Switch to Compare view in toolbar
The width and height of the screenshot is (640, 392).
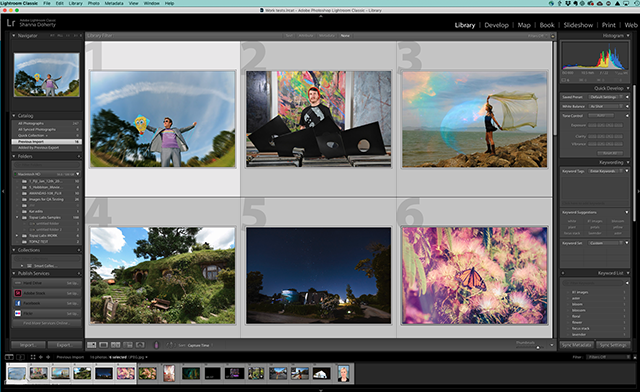pyautogui.click(x=116, y=345)
